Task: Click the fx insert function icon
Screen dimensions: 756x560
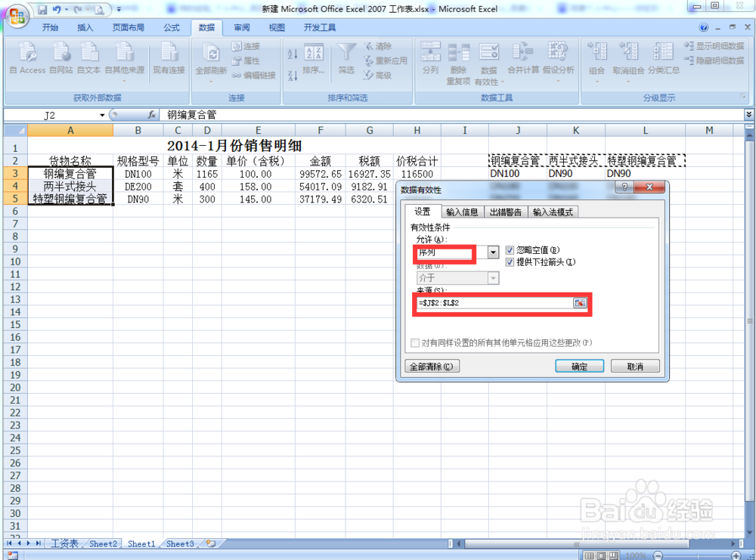Action: coord(151,115)
